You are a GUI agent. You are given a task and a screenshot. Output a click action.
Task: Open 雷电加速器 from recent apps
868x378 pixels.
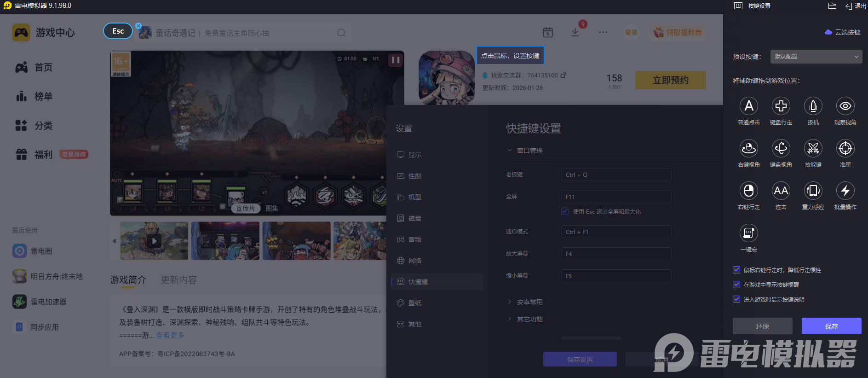[x=40, y=302]
